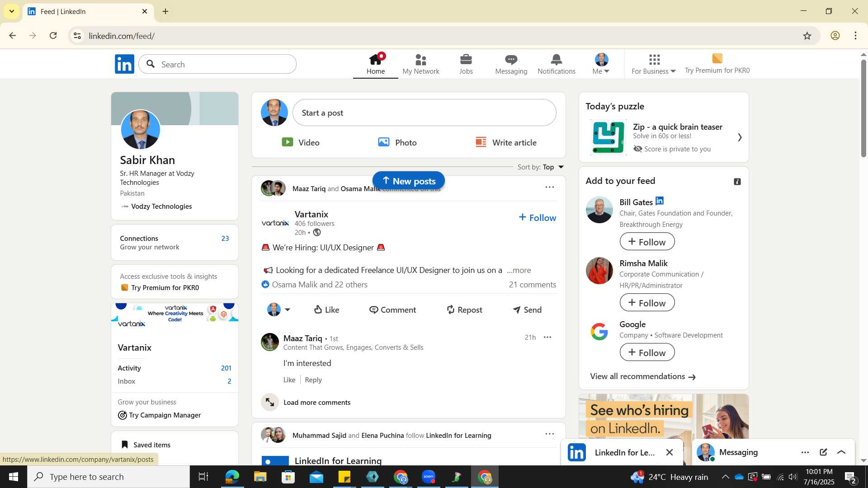This screenshot has height=488, width=868.
Task: Open Messaging overlay options menu
Action: click(x=805, y=452)
